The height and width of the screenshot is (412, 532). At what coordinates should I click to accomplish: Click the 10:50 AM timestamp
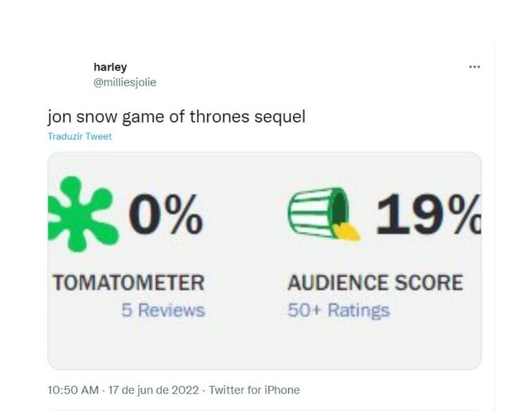(70, 390)
